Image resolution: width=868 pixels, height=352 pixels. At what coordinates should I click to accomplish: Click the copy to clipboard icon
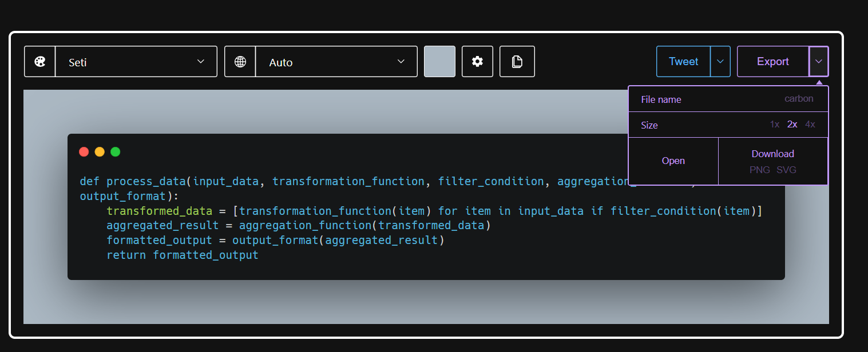click(x=517, y=61)
